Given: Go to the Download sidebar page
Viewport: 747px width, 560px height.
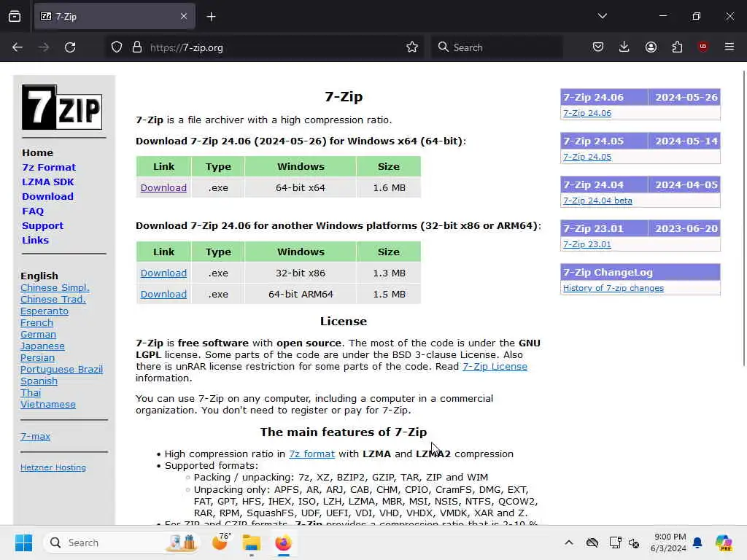Looking at the screenshot, I should tap(47, 196).
